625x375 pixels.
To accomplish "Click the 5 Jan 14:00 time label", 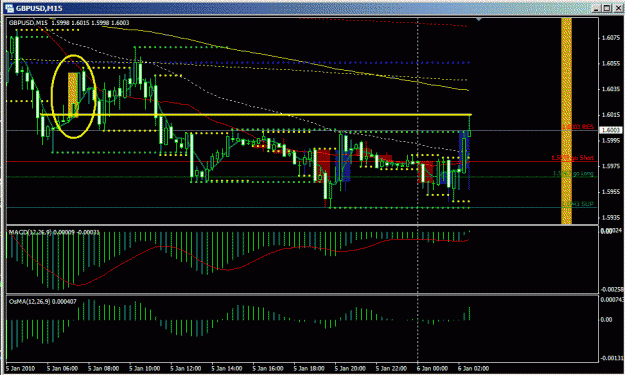I will pyautogui.click(x=227, y=368).
